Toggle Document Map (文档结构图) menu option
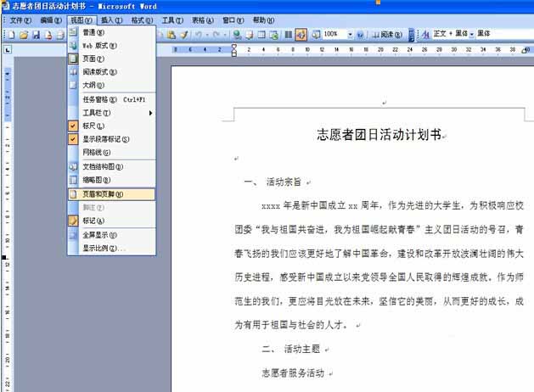The height and width of the screenshot is (392, 534). coord(112,167)
